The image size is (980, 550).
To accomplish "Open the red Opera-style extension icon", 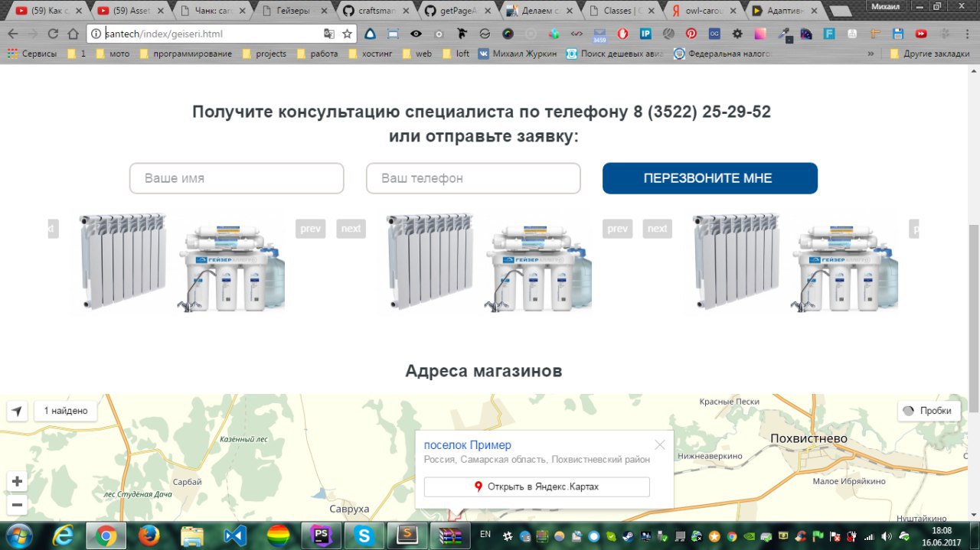I will (622, 34).
